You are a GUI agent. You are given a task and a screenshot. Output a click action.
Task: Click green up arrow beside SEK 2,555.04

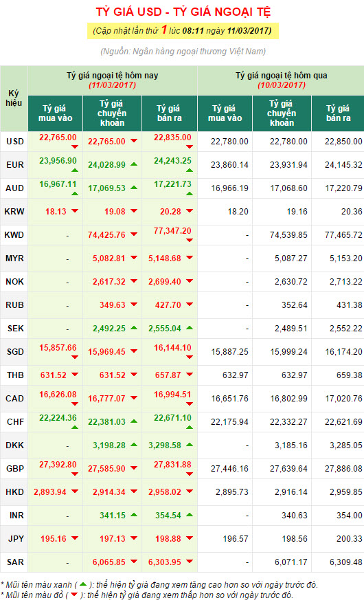point(190,328)
